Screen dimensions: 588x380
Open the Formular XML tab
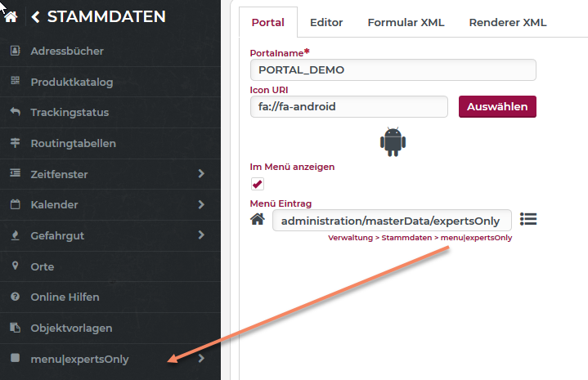[x=406, y=23]
